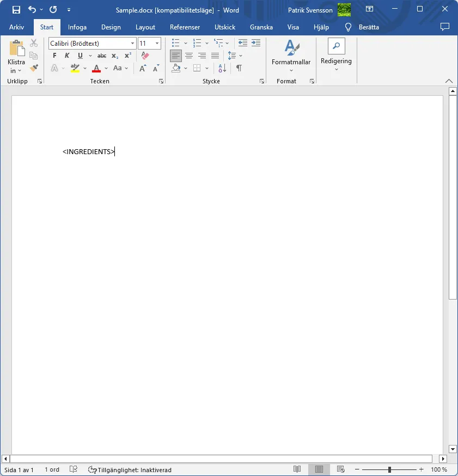Screen dimensions: 458x476
Task: Open the comments speech bubble icon
Action: tap(444, 27)
